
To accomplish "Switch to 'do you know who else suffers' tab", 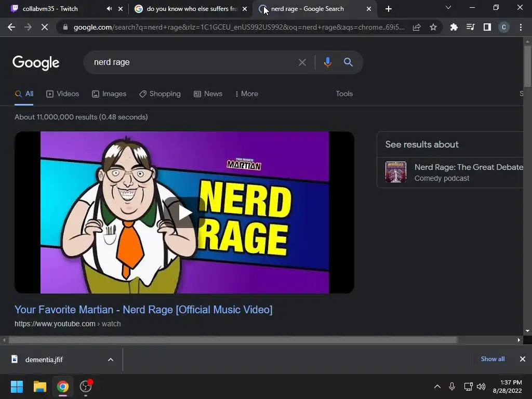I will 192,9.
